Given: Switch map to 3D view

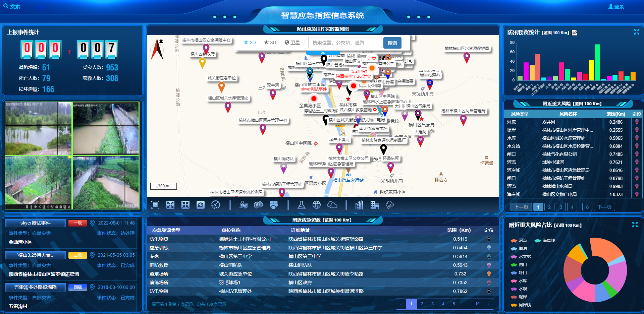Looking at the screenshot, I should pos(270,43).
